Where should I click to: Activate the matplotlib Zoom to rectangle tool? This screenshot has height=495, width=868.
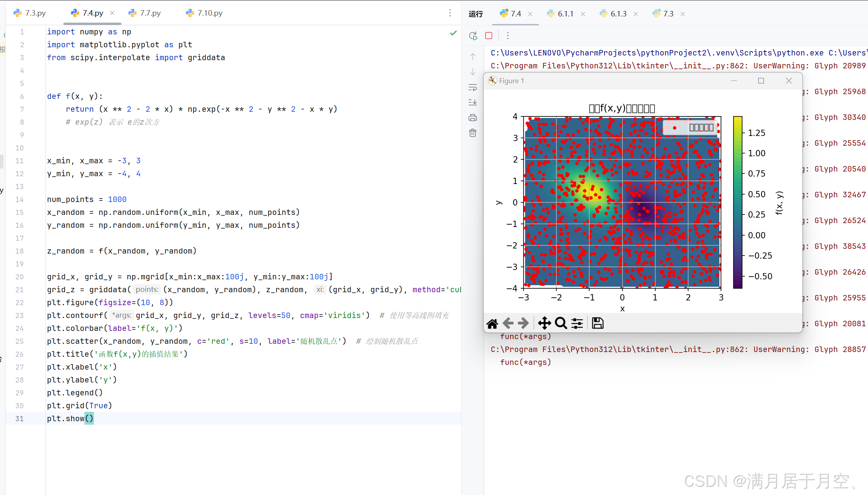point(561,323)
